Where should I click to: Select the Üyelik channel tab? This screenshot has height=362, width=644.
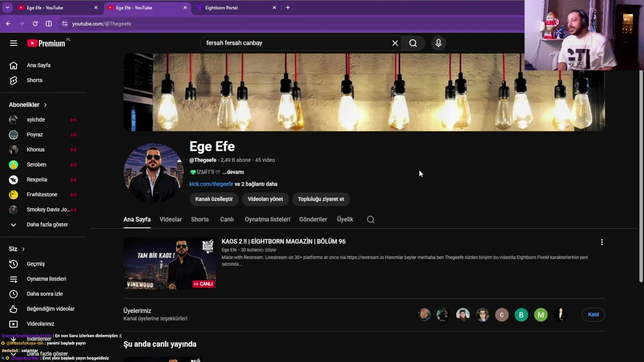345,220
